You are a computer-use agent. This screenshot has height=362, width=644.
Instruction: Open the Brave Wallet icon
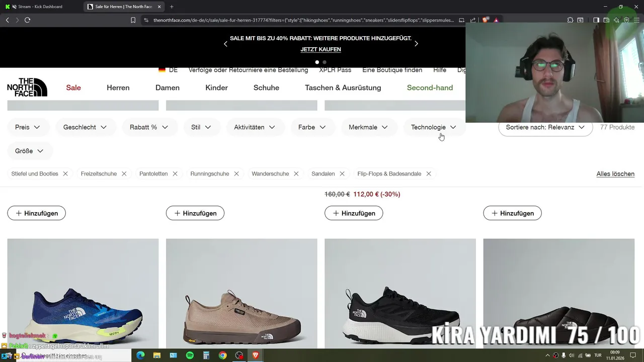click(x=606, y=20)
